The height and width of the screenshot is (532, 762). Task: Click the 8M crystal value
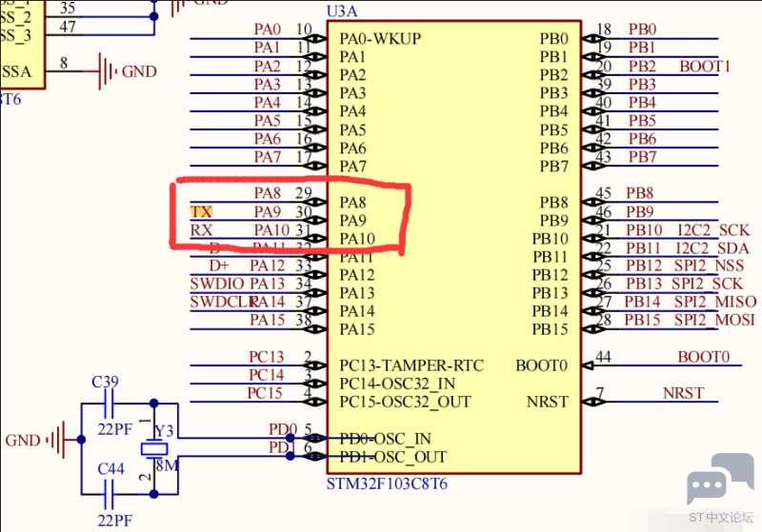[x=167, y=466]
